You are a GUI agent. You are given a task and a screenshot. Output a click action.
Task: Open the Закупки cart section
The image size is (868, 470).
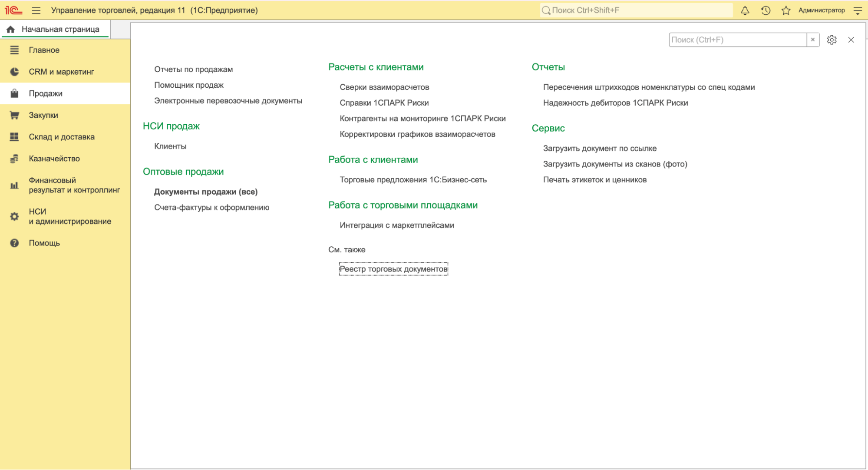pos(43,115)
